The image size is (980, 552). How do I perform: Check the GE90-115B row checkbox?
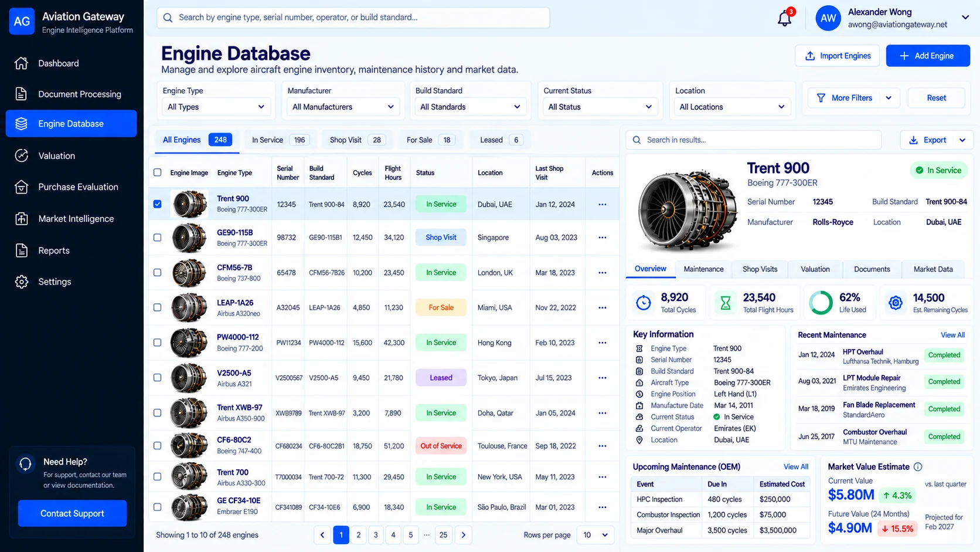(x=157, y=238)
